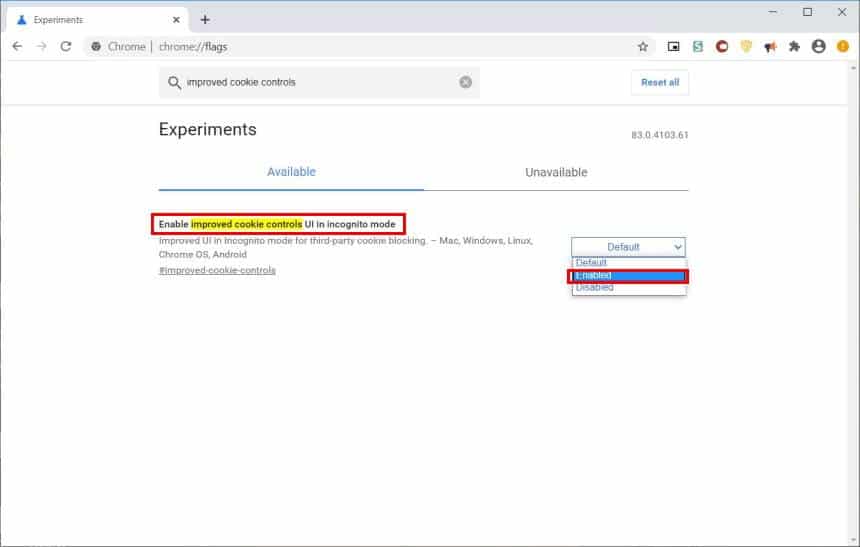The image size is (860, 547).
Task: Click the megaphone extension icon
Action: 770,47
